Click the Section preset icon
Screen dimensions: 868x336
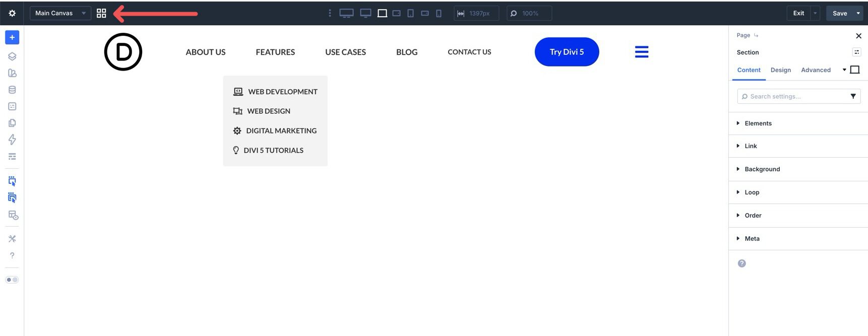856,52
